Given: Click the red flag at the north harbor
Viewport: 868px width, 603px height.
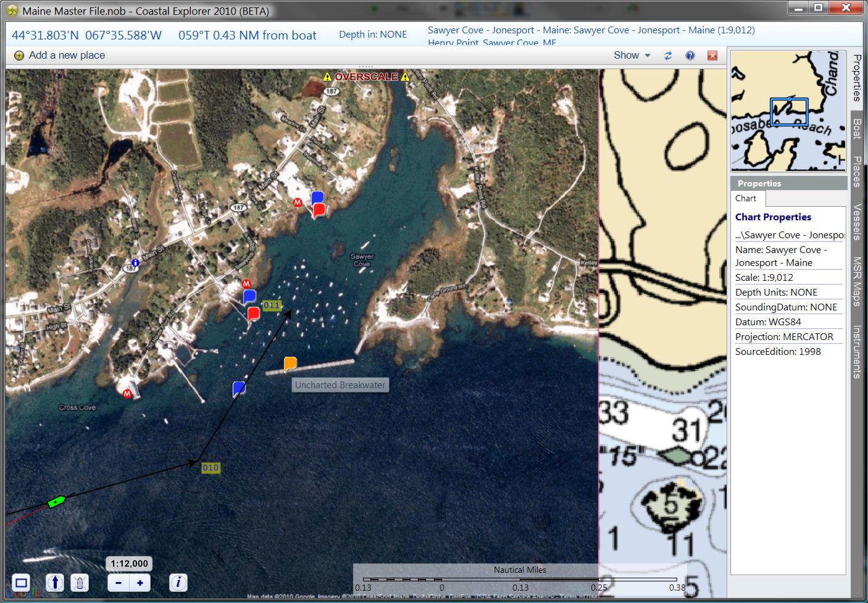Looking at the screenshot, I should click(x=319, y=211).
